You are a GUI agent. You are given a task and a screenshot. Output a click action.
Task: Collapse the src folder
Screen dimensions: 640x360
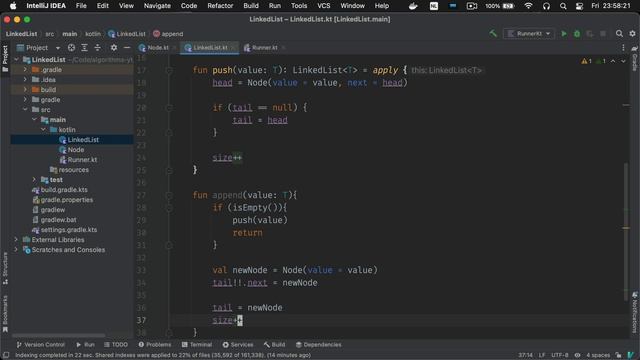click(25, 109)
